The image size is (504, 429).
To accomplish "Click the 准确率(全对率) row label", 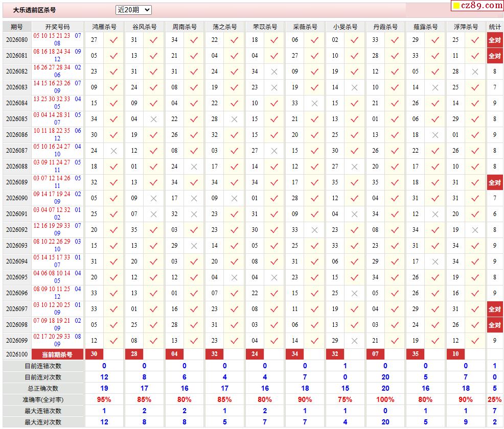I will [43, 400].
